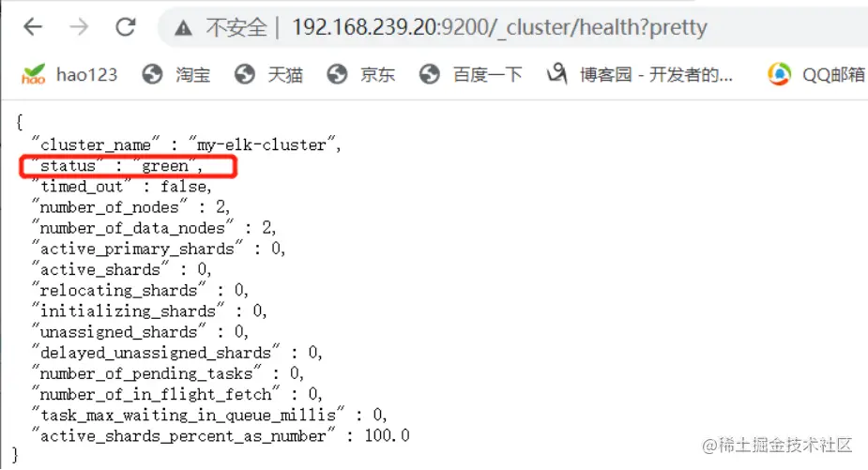Screen dimensions: 868x470
Task: Click the globe icon beside 京东
Action: coord(337,74)
